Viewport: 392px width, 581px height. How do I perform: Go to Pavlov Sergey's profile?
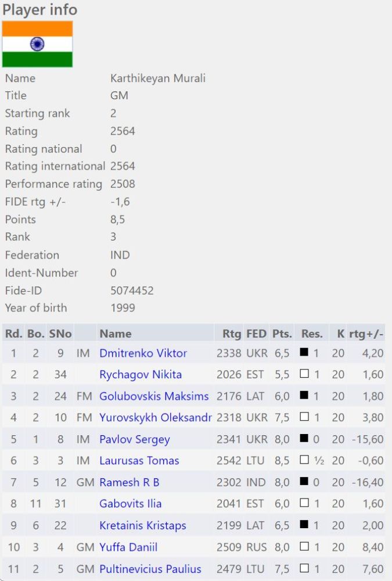(x=135, y=439)
